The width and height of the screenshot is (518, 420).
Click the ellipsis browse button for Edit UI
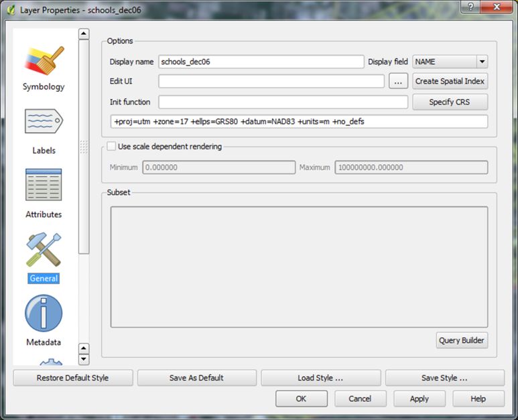point(398,81)
